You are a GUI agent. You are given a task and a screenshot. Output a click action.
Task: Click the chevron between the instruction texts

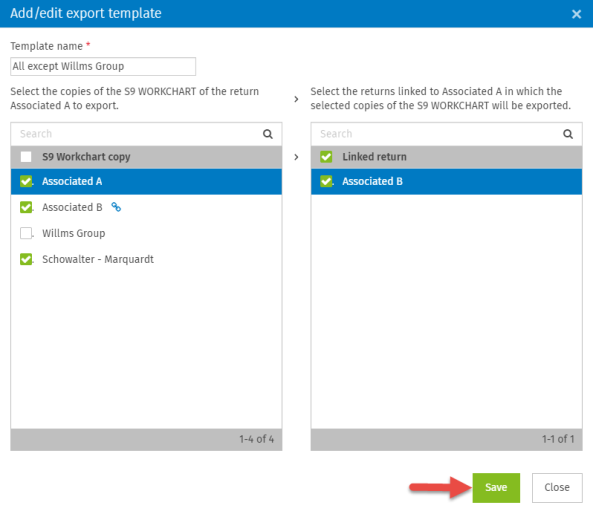(296, 99)
